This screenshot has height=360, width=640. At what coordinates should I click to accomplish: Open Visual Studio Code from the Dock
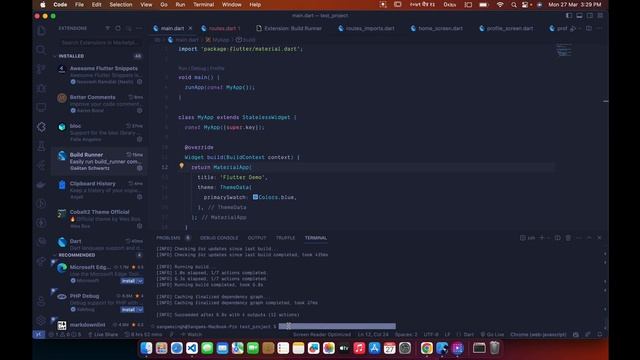coord(192,348)
